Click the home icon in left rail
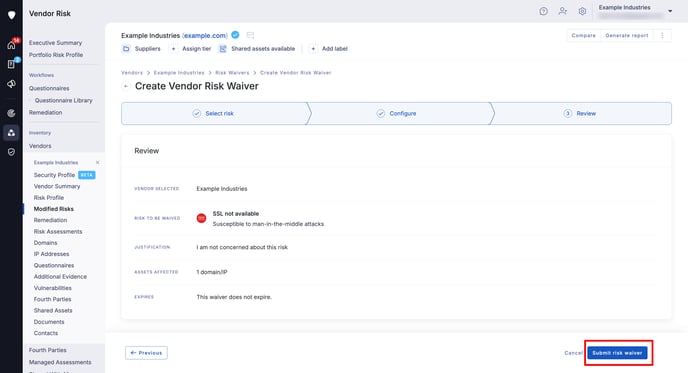 click(x=11, y=45)
